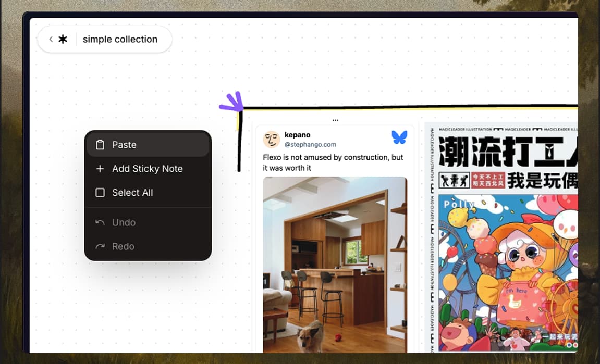This screenshot has height=364, width=600.
Task: Navigate back using the breadcrumb chevron
Action: point(51,39)
